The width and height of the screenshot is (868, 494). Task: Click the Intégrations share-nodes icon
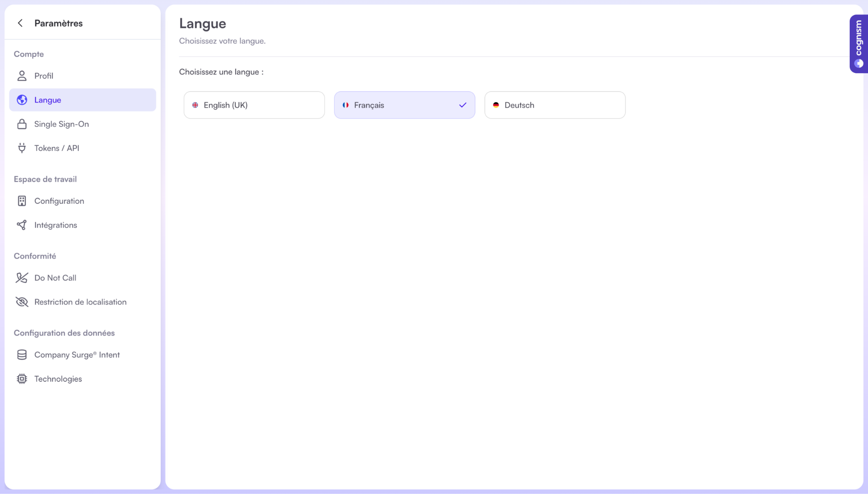pyautogui.click(x=22, y=225)
